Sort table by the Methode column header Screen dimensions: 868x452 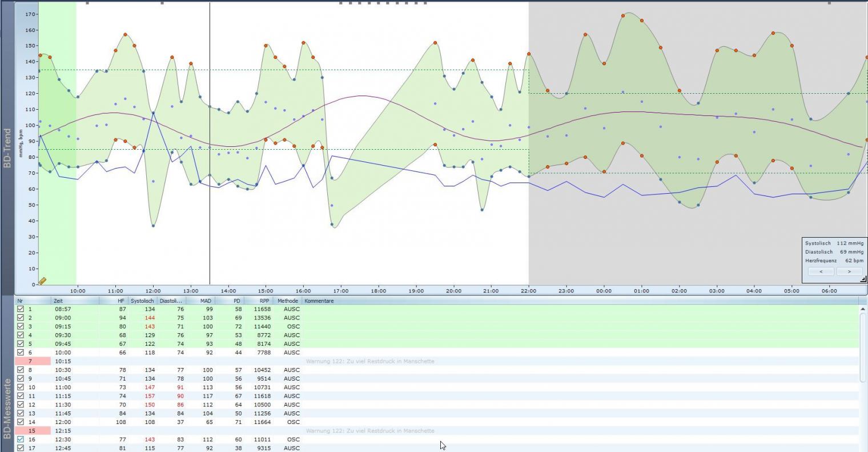(288, 301)
